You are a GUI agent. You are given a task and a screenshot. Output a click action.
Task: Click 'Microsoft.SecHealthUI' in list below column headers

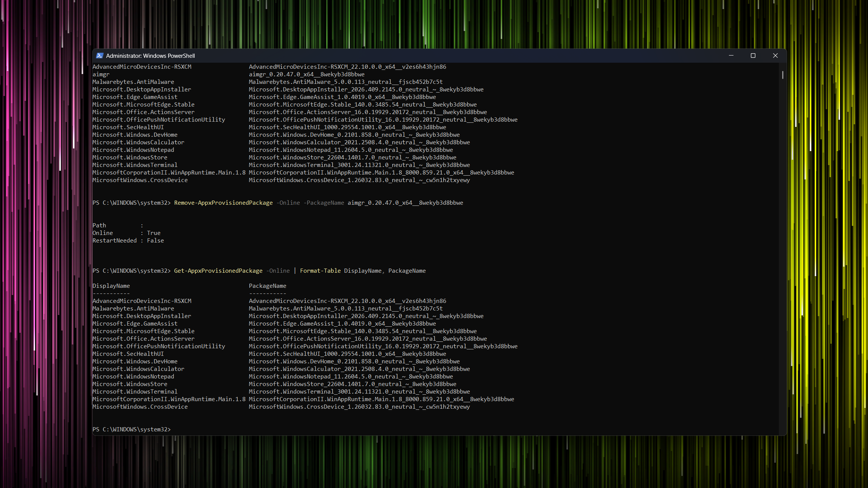coord(128,354)
